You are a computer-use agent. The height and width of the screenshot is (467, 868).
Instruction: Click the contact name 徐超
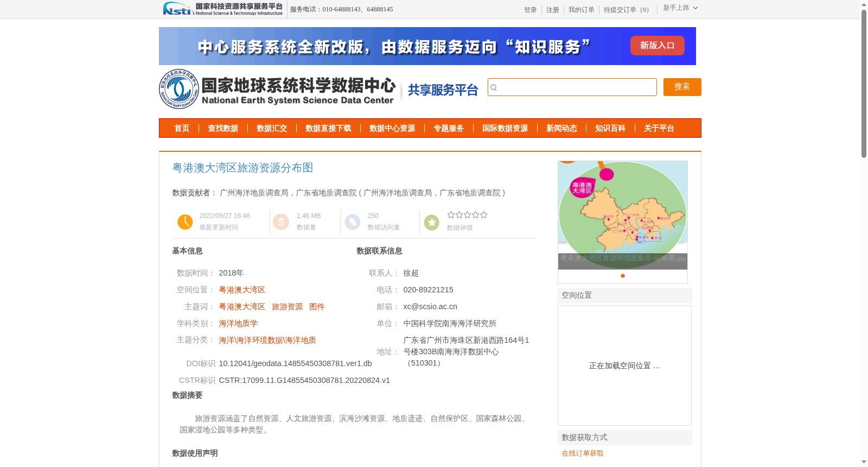click(x=411, y=273)
